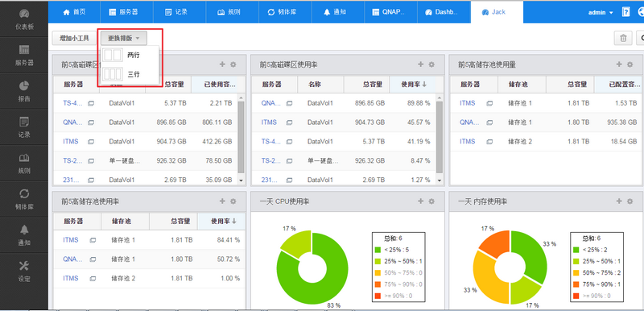Open the servers (服务器) sidebar item
Screen dimensions: 644x311
pos(24,55)
